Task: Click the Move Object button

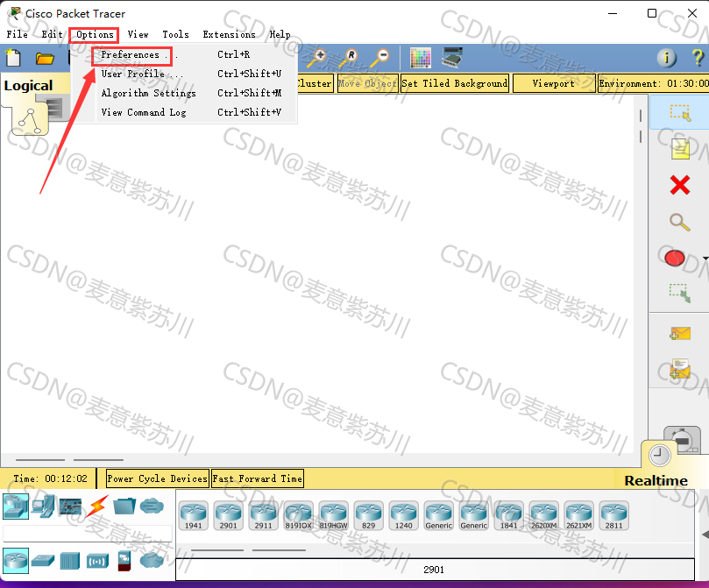Action: [x=367, y=83]
